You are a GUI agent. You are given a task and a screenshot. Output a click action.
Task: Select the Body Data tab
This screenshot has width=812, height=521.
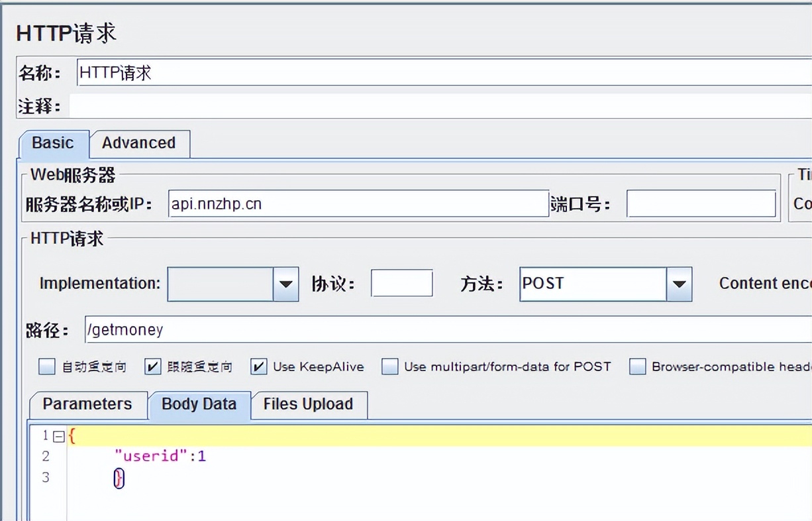199,404
